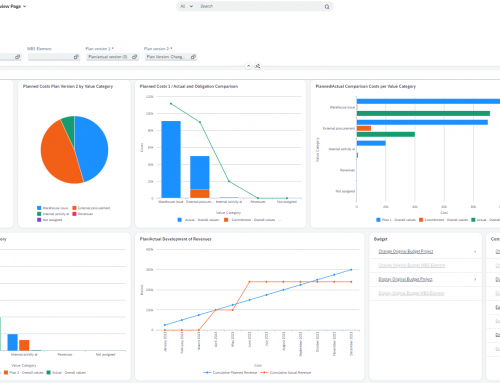The height and width of the screenshot is (383, 500).
Task: Click Warehouse issue legend swatch under pie
Action: click(39, 208)
